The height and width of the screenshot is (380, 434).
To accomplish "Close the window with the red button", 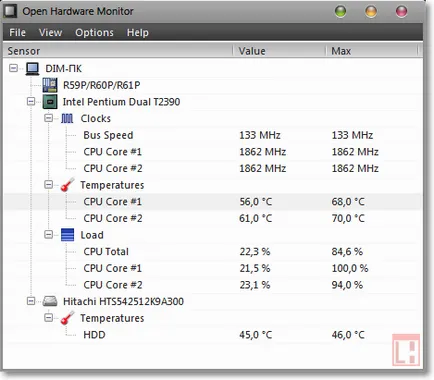I will coord(401,11).
